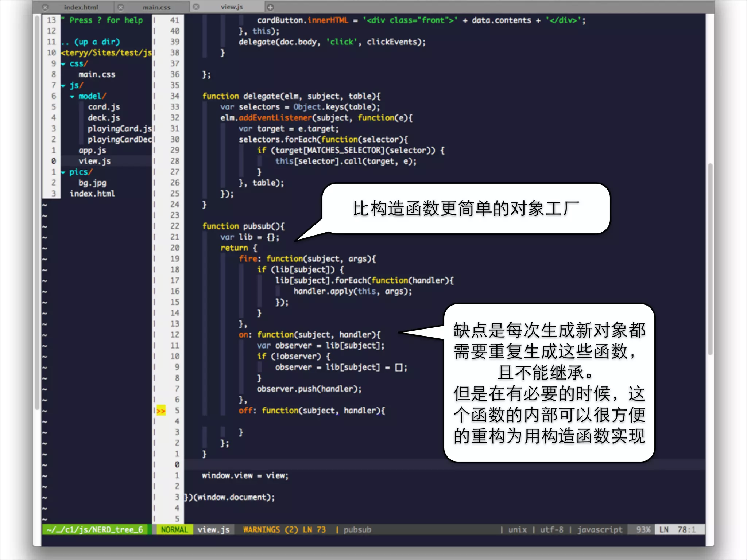
Task: Click the 'fire: function(subject, args){' line
Action: pyautogui.click(x=307, y=258)
